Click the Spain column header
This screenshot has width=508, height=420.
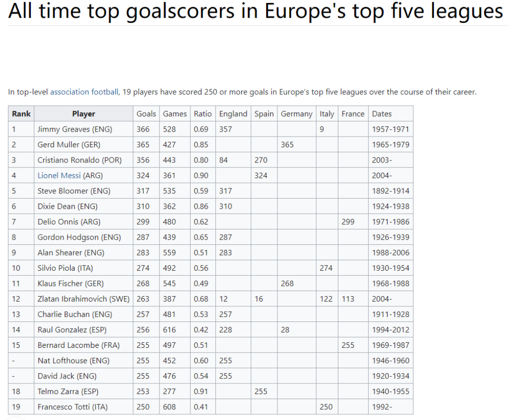coord(264,114)
